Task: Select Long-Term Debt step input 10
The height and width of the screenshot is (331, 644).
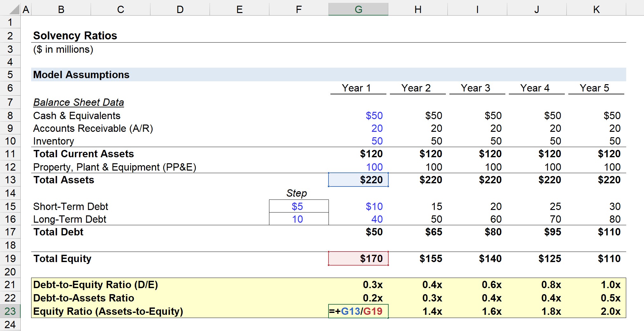Action: (x=299, y=219)
